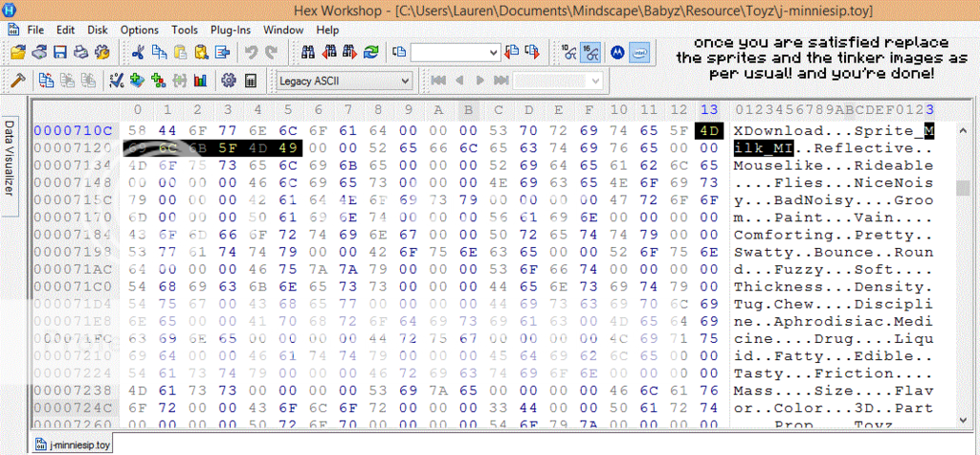Image resolution: width=980 pixels, height=455 pixels.
Task: Click the green plus layered icon
Action: 138,80
